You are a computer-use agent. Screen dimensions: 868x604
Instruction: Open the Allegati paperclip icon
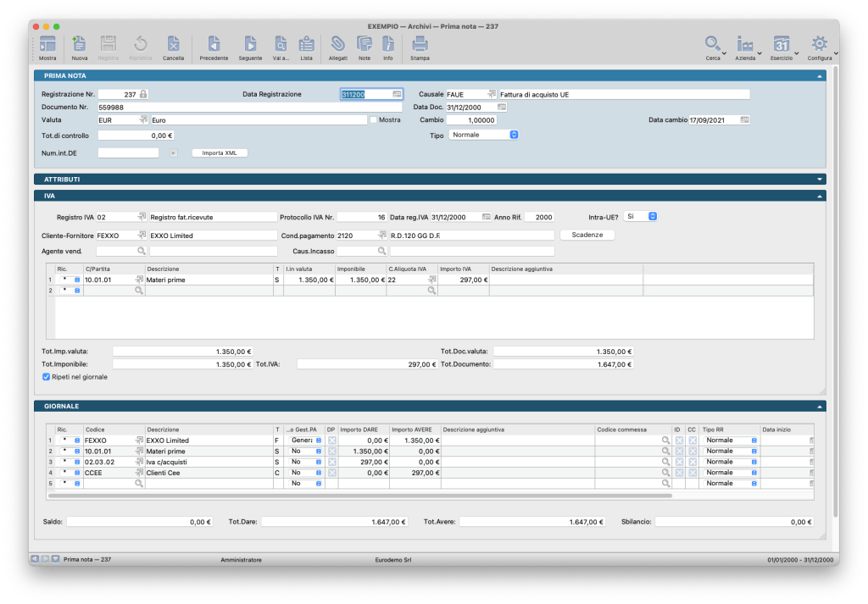point(337,45)
